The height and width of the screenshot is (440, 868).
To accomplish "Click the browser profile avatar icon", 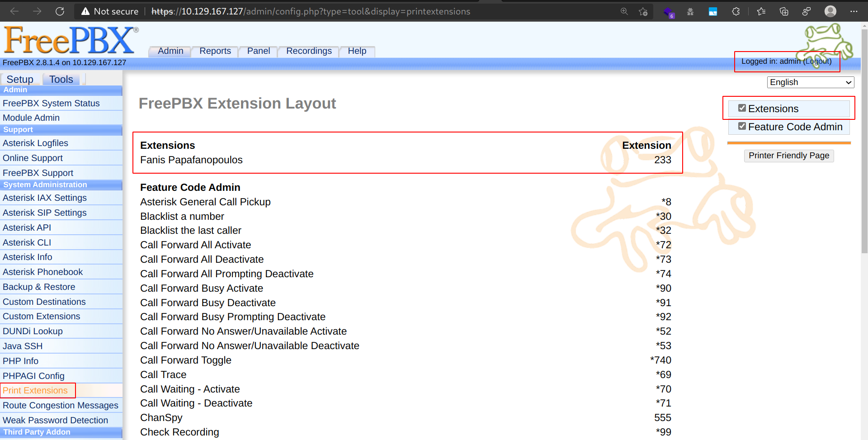I will 830,12.
